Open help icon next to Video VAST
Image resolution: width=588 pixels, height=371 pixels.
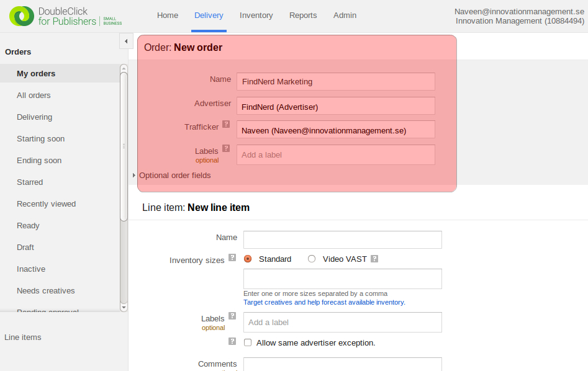pos(374,259)
